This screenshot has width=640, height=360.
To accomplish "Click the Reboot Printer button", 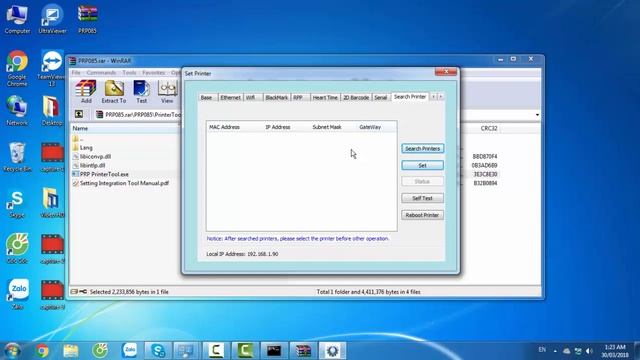I will 422,215.
